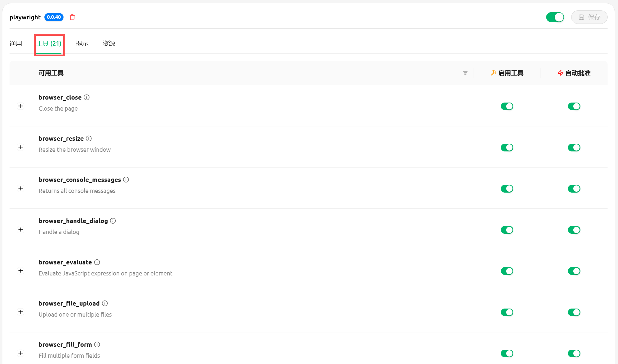Viewport: 618px width, 364px height.
Task: Toggle the playwright server main switch
Action: (x=555, y=17)
